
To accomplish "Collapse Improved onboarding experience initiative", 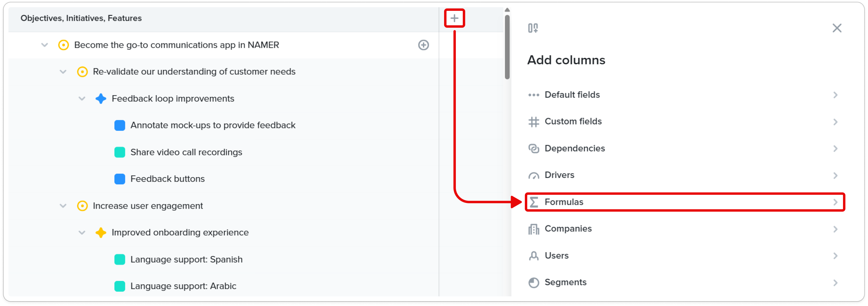I will pos(82,233).
